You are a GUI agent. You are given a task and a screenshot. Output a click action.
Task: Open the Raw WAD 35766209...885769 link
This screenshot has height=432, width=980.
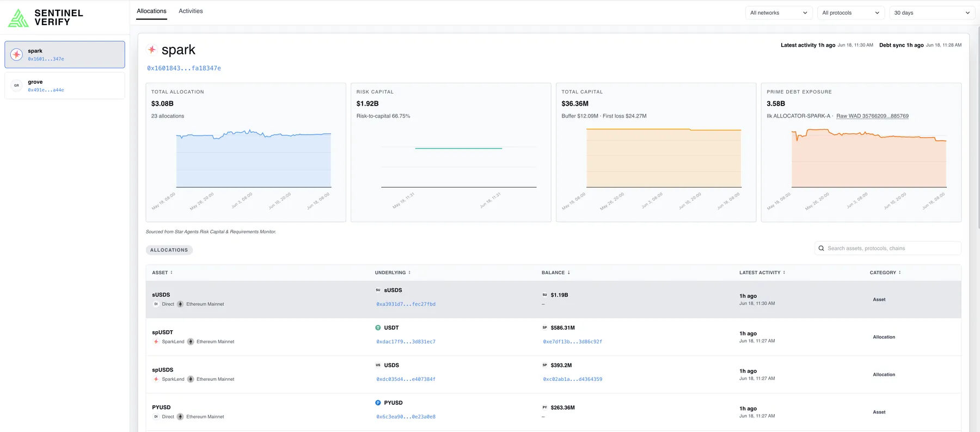pos(872,116)
